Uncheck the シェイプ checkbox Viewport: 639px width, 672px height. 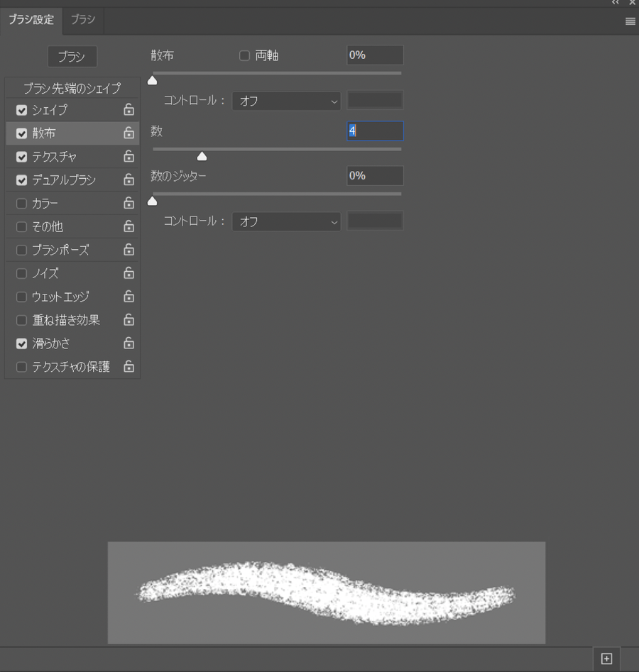pyautogui.click(x=21, y=110)
